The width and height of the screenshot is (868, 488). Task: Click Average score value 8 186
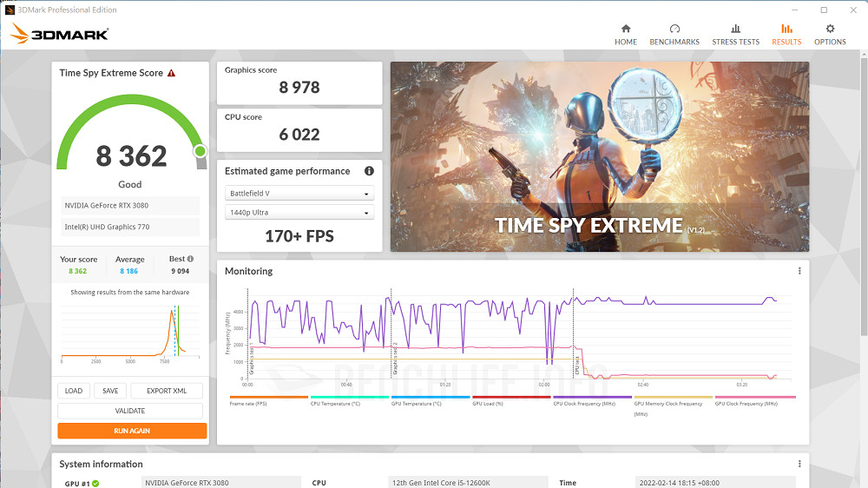[129, 271]
